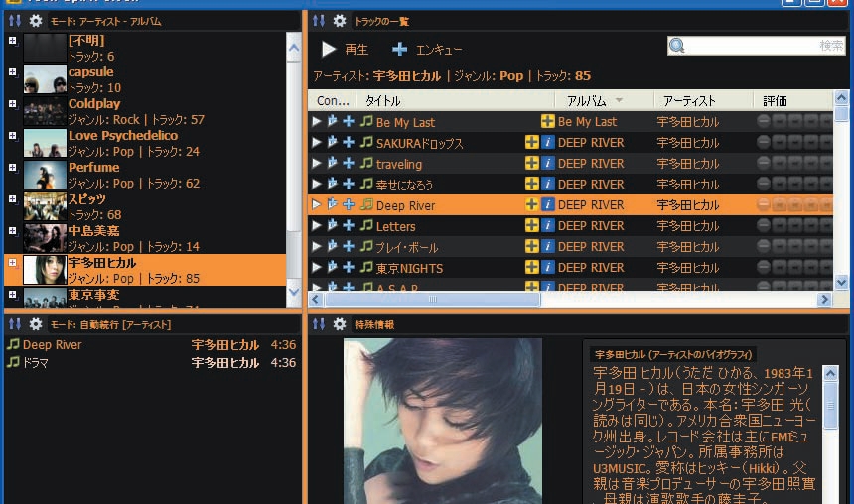Open settings gear in auto-continue queue panel
This screenshot has height=504, width=854.
[x=36, y=324]
